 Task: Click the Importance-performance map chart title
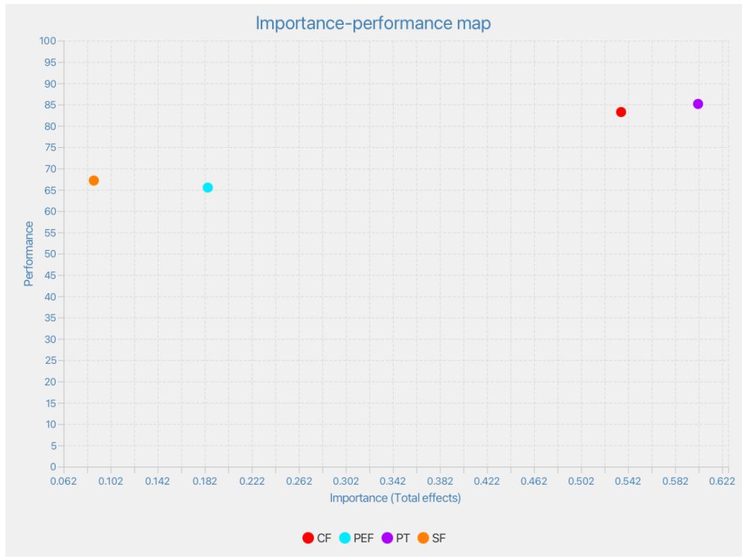click(373, 24)
